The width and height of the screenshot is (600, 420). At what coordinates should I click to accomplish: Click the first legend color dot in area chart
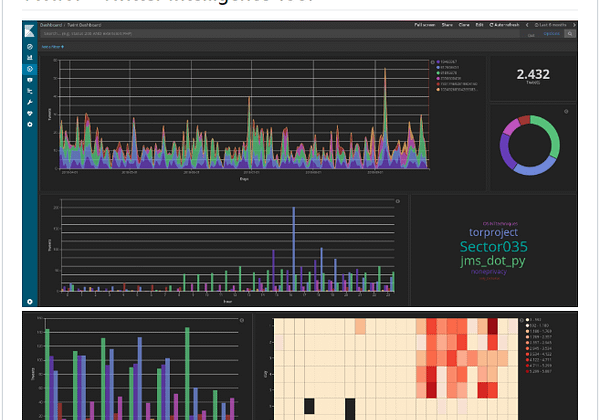(x=439, y=62)
